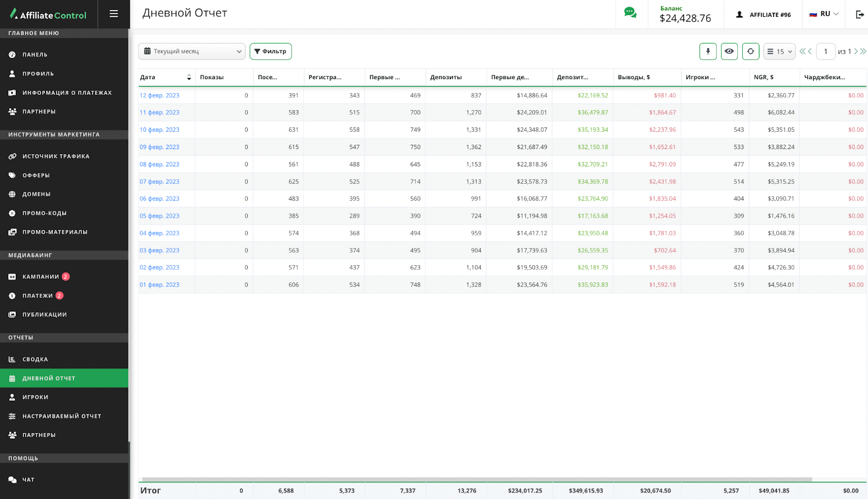The height and width of the screenshot is (499, 868).
Task: Refresh the daily report table
Action: (x=750, y=52)
